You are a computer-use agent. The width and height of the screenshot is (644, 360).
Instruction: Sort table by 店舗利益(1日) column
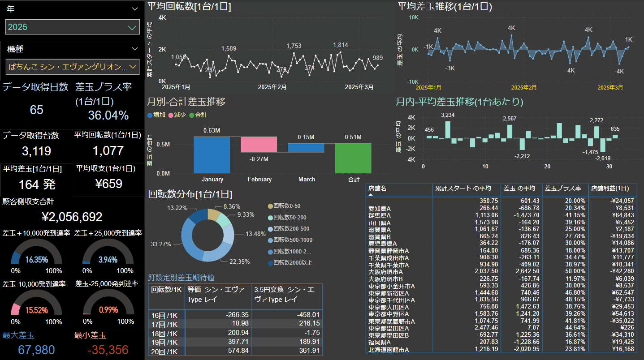point(612,189)
